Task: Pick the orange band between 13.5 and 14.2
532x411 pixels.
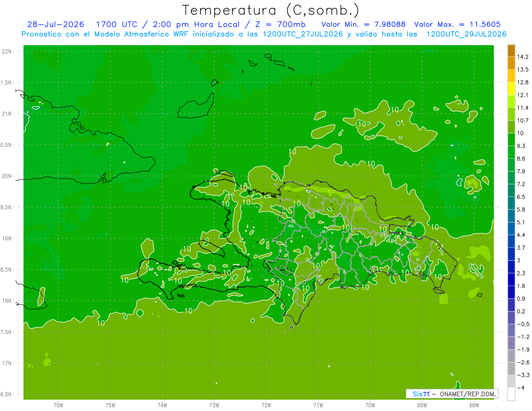Action: 511,63
